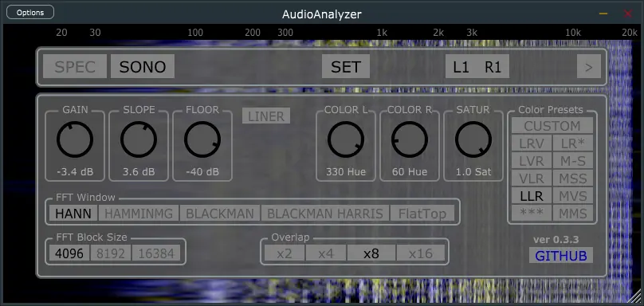Set FFT block size to 4096
Image resolution: width=644 pixels, height=306 pixels.
pos(69,253)
